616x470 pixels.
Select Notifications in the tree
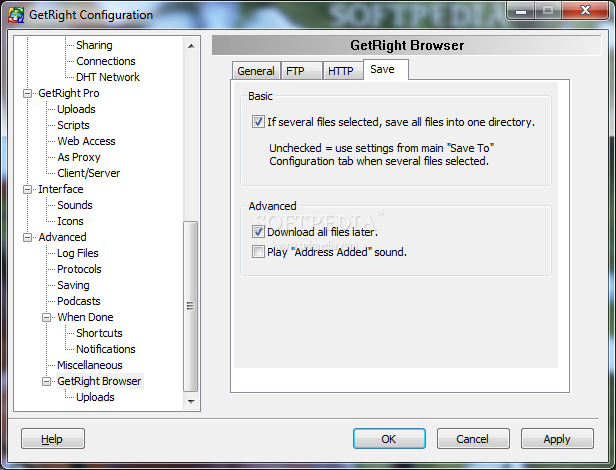(106, 349)
